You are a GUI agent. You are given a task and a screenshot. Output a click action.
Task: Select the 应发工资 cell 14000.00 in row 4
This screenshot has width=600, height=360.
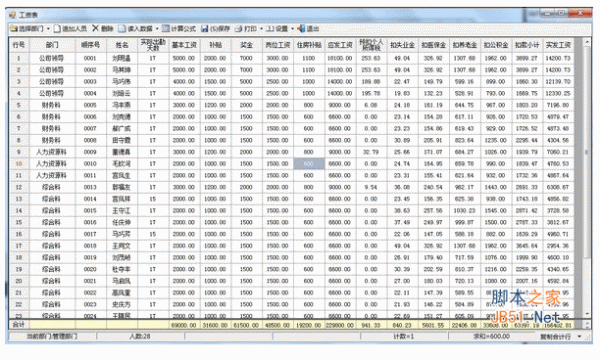point(340,93)
